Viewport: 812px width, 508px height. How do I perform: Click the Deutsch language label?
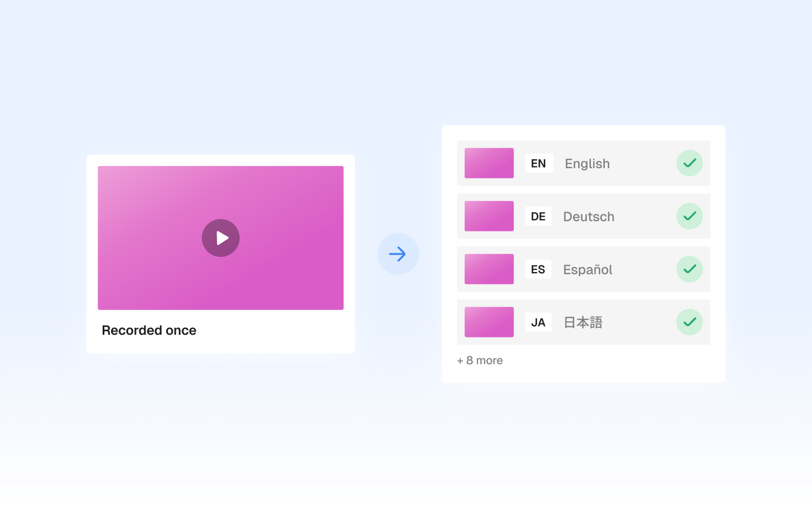[589, 216]
